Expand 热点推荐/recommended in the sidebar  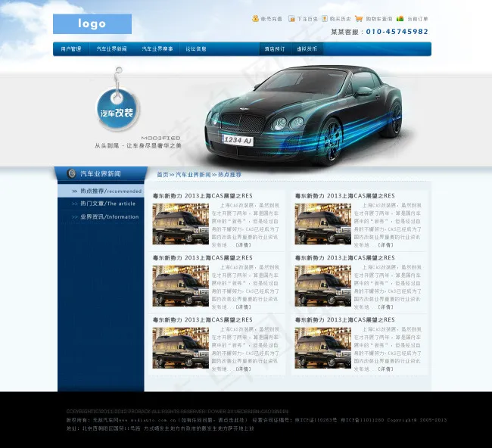click(x=105, y=191)
